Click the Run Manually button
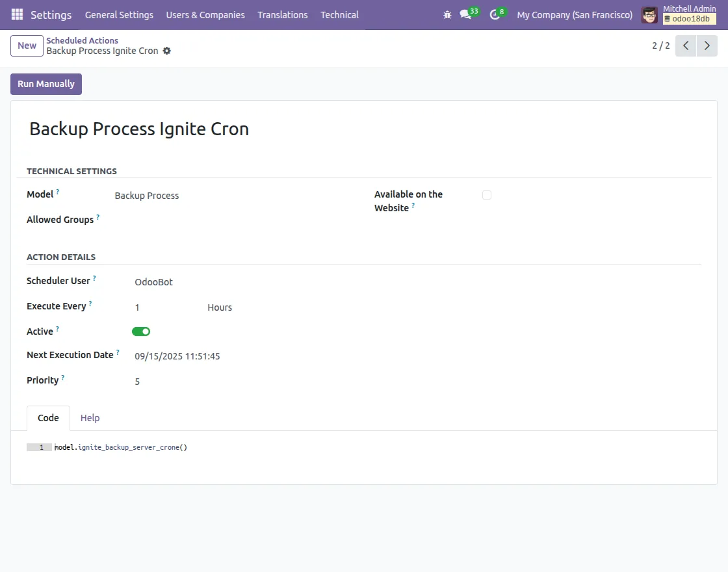This screenshot has height=572, width=728. [45, 84]
